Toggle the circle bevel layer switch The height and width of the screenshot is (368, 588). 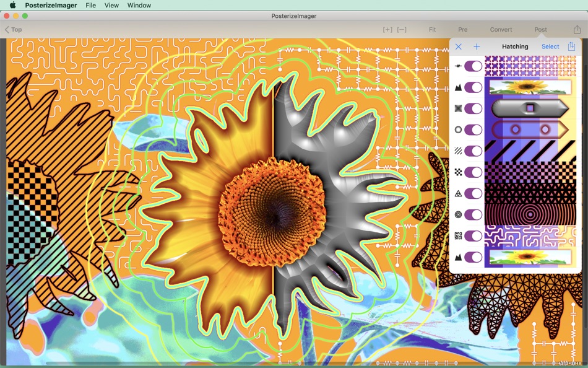(x=473, y=129)
